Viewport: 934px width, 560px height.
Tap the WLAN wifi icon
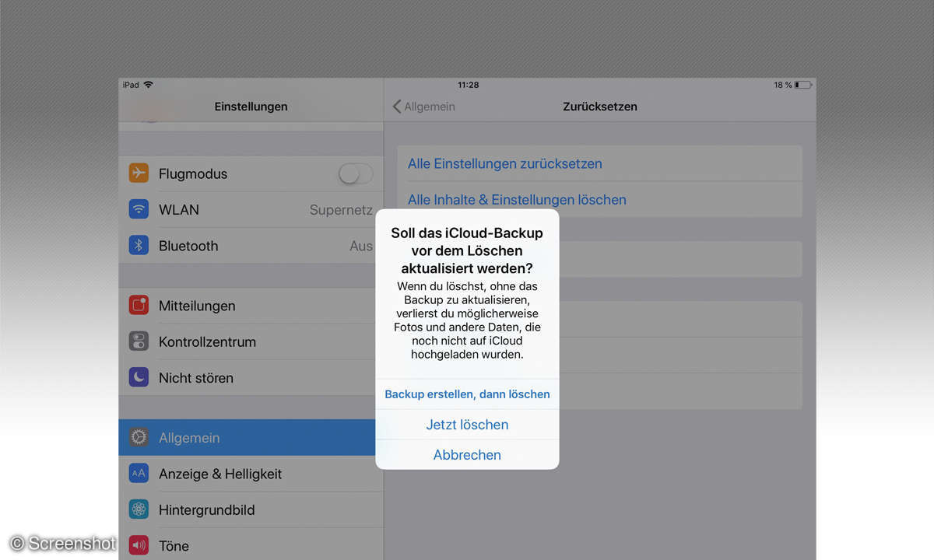coord(139,209)
